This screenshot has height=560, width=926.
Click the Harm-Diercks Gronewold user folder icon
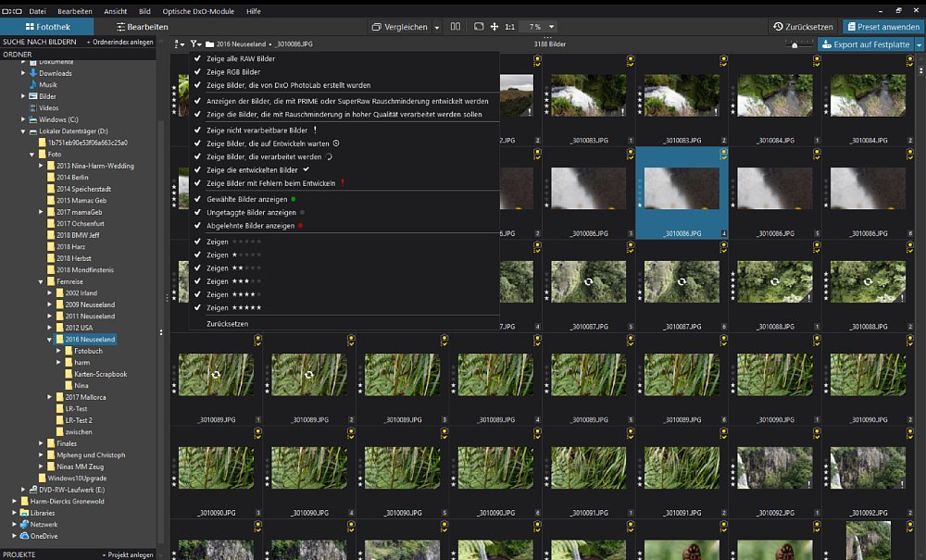tap(24, 502)
